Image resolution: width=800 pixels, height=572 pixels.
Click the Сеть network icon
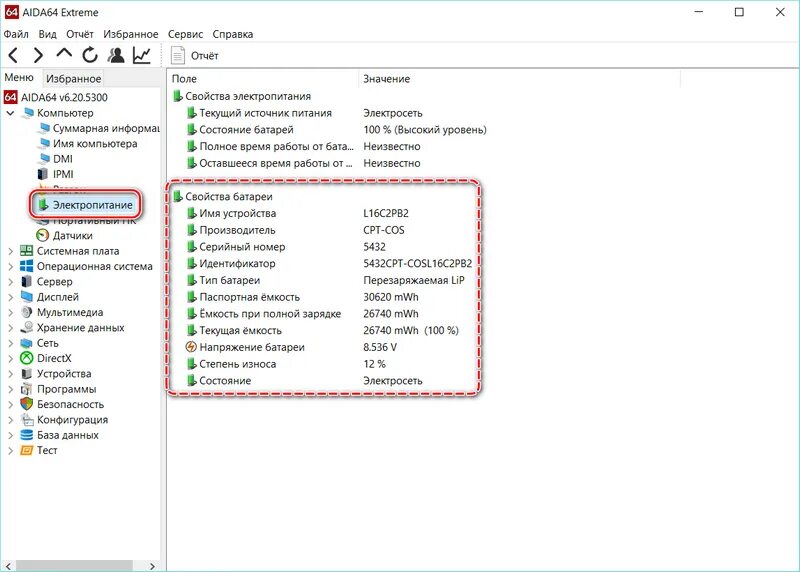[27, 343]
